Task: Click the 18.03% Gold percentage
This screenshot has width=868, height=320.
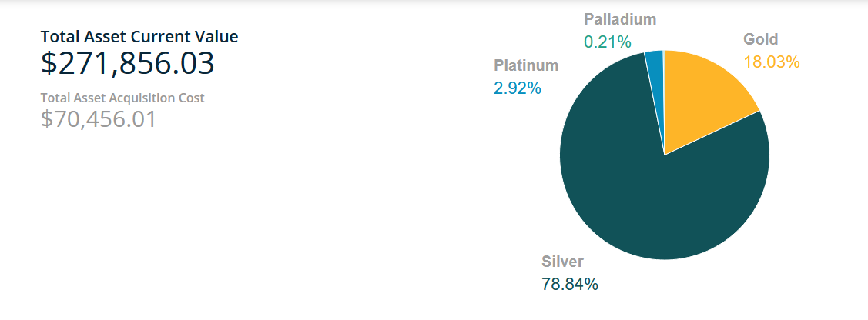Action: tap(771, 62)
